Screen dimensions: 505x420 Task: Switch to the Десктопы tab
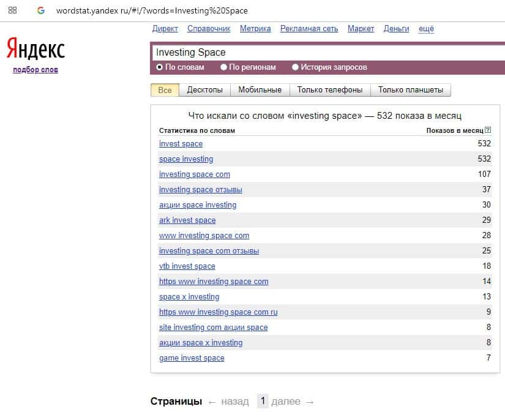point(204,90)
